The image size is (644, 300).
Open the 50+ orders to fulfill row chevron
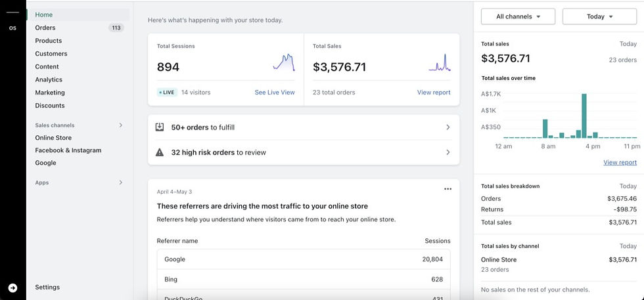pyautogui.click(x=448, y=127)
